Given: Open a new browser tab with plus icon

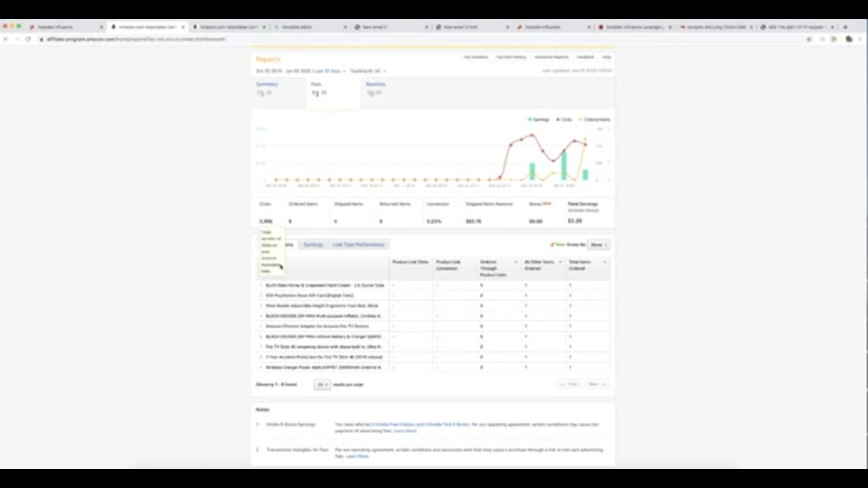Looking at the screenshot, I should point(845,26).
